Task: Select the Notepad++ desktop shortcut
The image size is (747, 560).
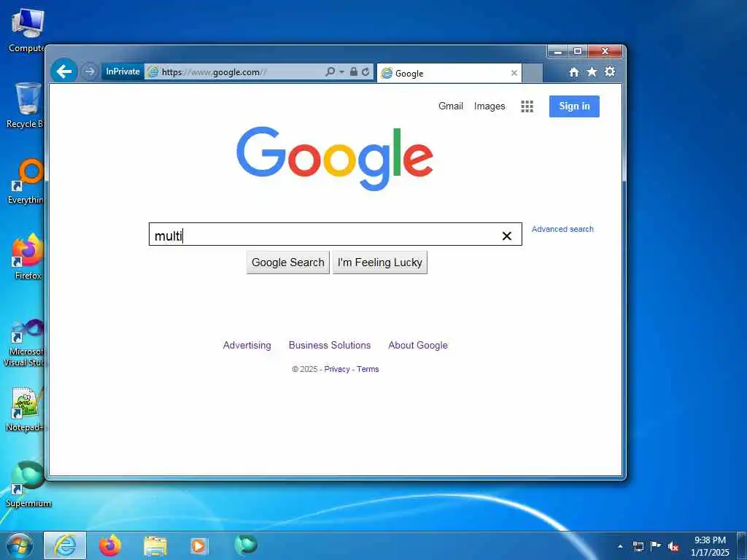Action: 26,410
